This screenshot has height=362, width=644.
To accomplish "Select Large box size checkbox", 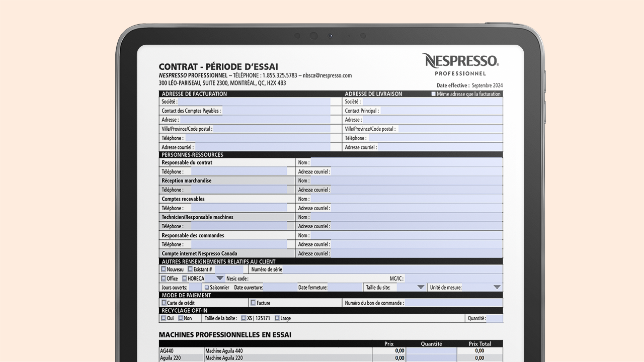I will 277,318.
